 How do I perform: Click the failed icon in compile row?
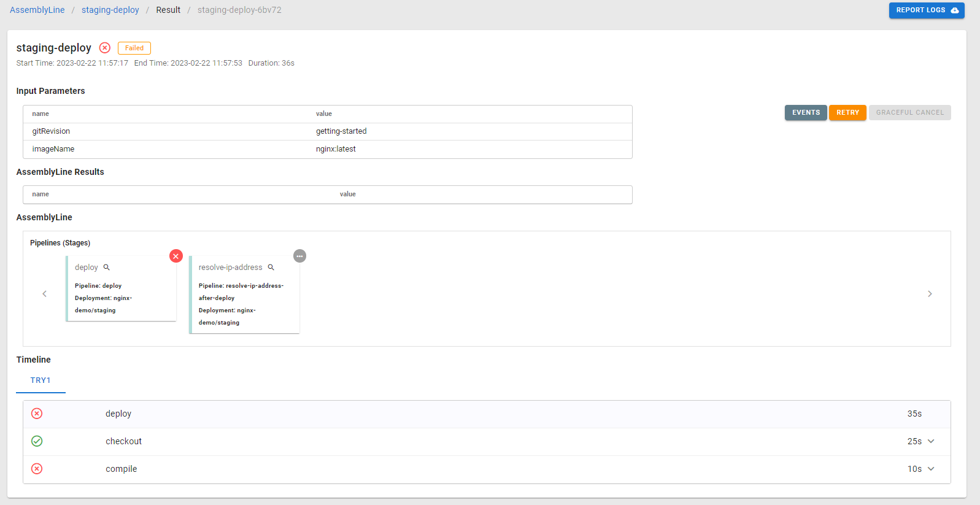37,469
